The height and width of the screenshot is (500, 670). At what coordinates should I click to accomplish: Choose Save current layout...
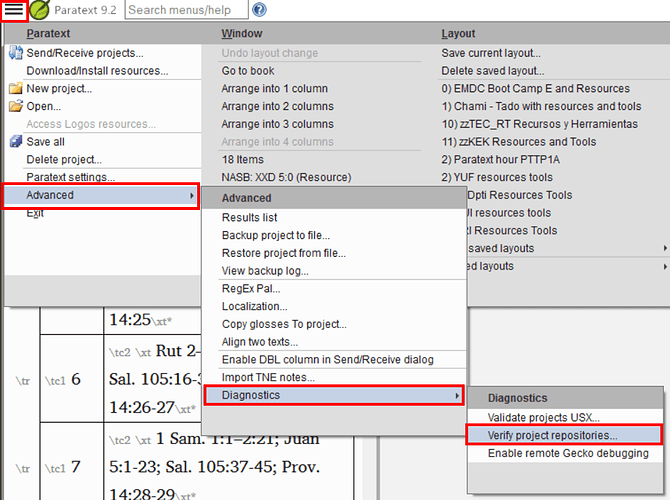491,53
